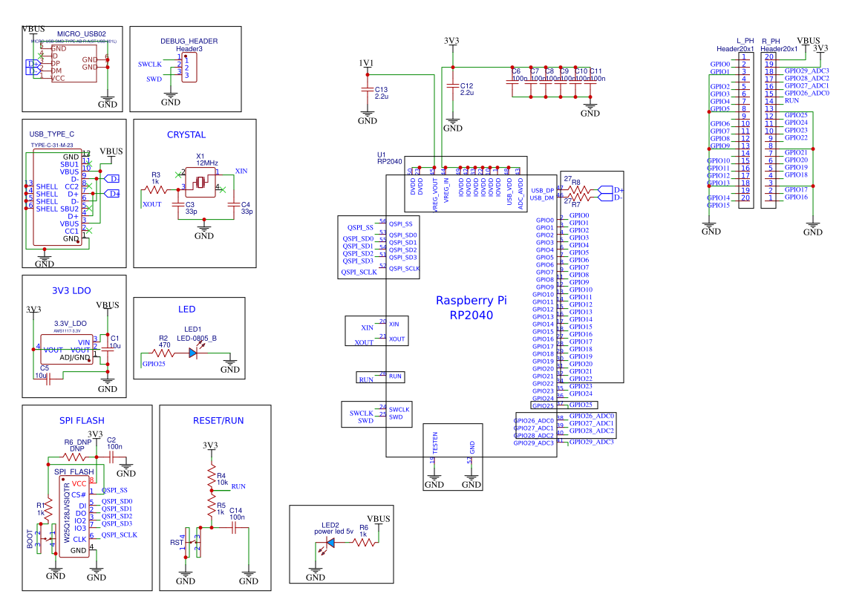Click the 1V1 power label

tap(366, 64)
